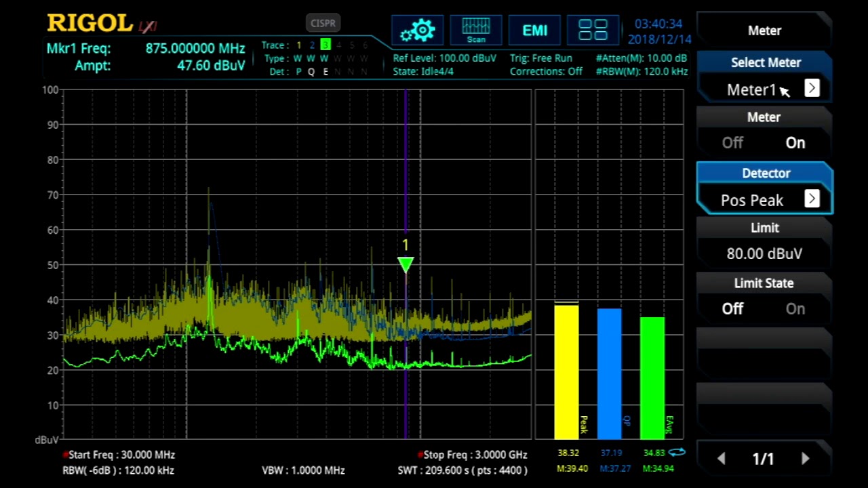Click the yellow Peak meter bar
This screenshot has height=488, width=868.
566,371
